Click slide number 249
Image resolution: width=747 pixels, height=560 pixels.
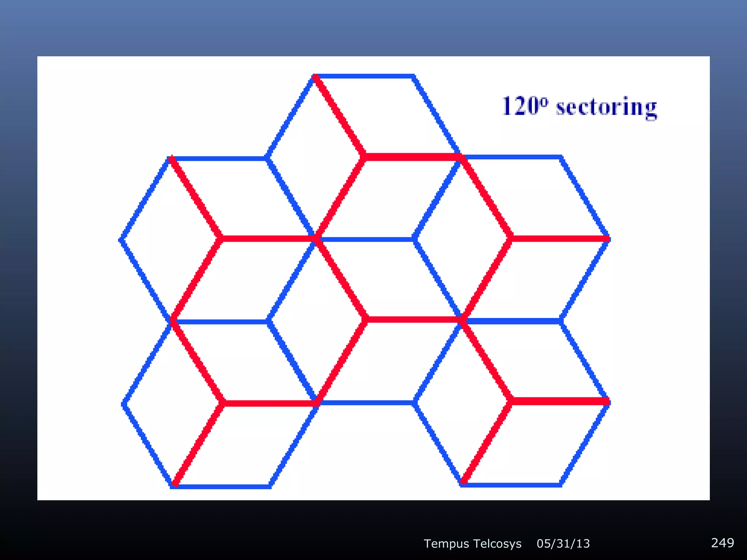pos(722,542)
